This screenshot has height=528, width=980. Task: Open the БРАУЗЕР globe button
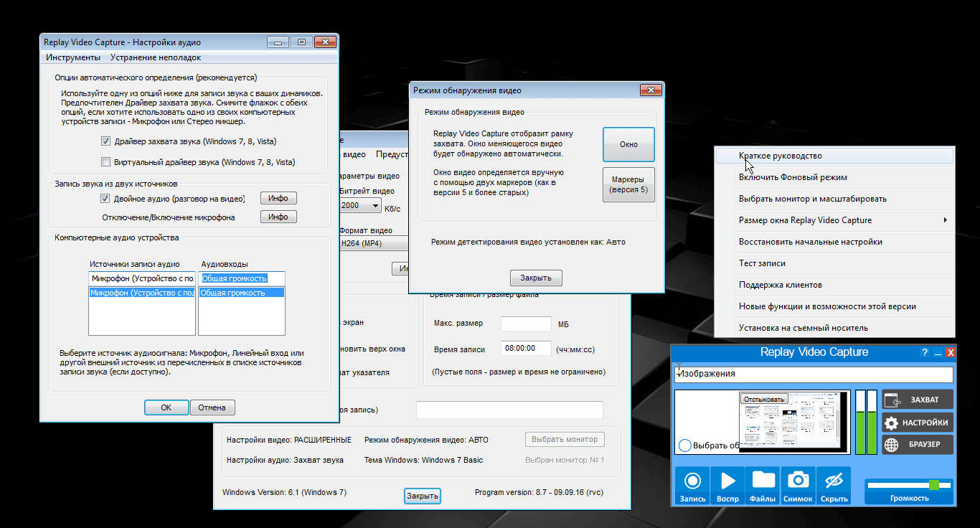coord(918,445)
